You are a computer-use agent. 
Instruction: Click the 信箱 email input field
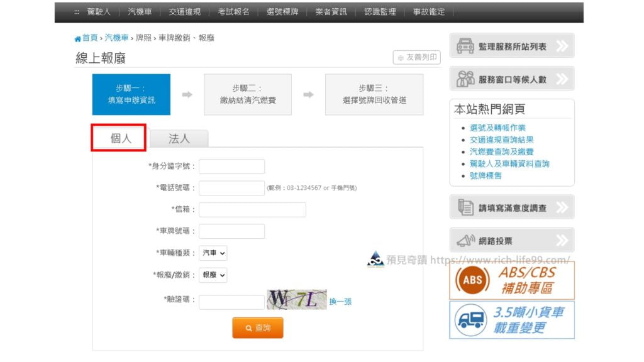click(x=252, y=209)
